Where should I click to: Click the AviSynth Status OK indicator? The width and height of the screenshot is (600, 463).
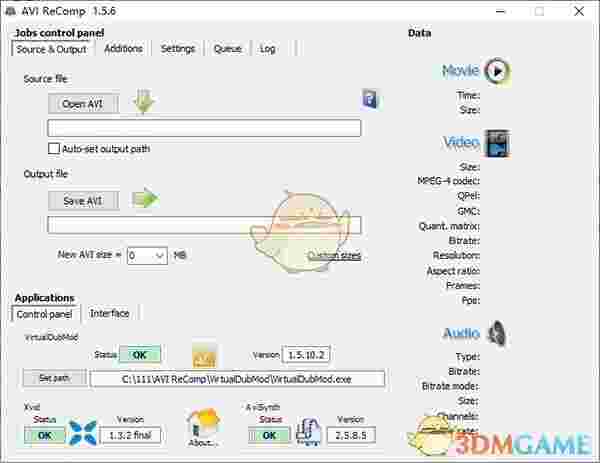pyautogui.click(x=269, y=435)
